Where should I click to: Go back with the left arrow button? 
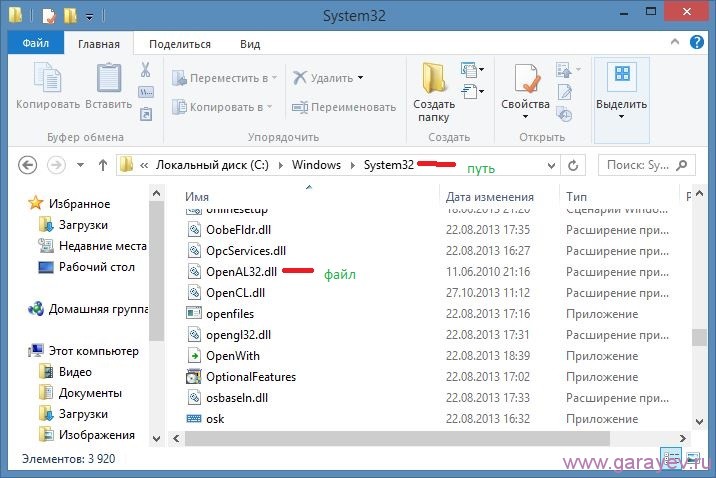coord(27,165)
